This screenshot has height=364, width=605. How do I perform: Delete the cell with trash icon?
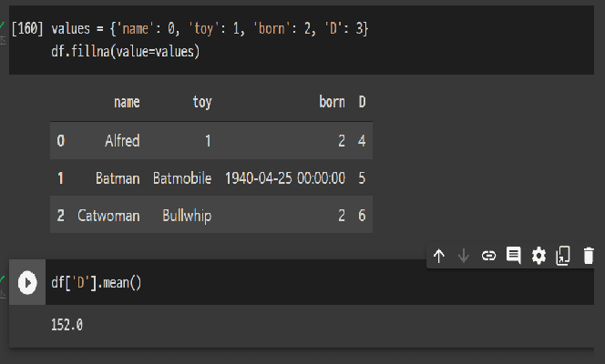tap(589, 257)
